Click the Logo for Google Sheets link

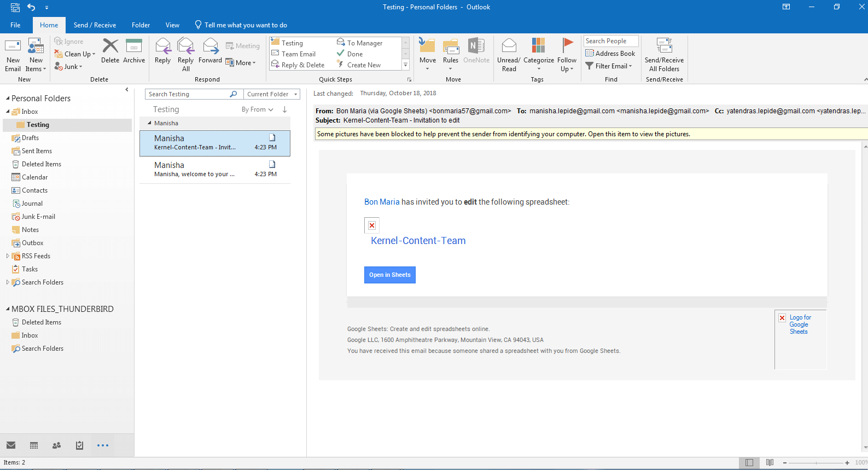pos(800,324)
